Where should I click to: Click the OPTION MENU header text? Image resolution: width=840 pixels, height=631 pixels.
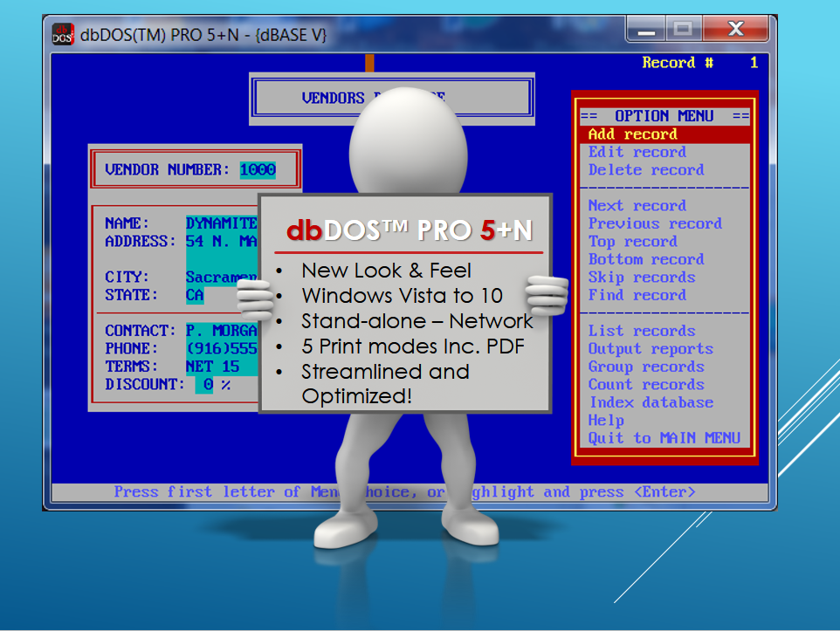(x=664, y=116)
